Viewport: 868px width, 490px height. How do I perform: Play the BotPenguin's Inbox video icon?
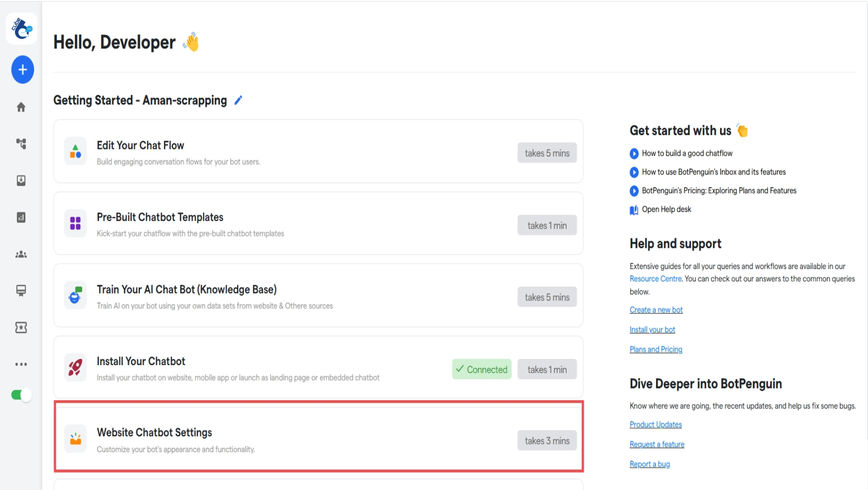tap(634, 172)
